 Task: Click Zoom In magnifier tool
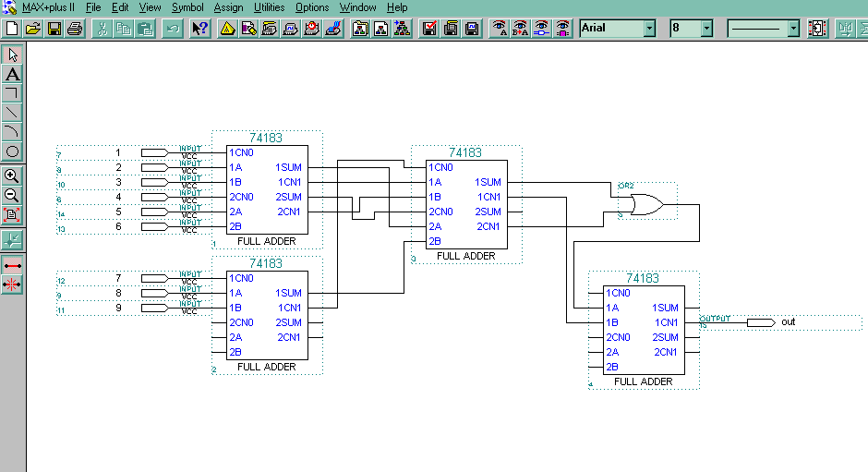click(x=12, y=176)
